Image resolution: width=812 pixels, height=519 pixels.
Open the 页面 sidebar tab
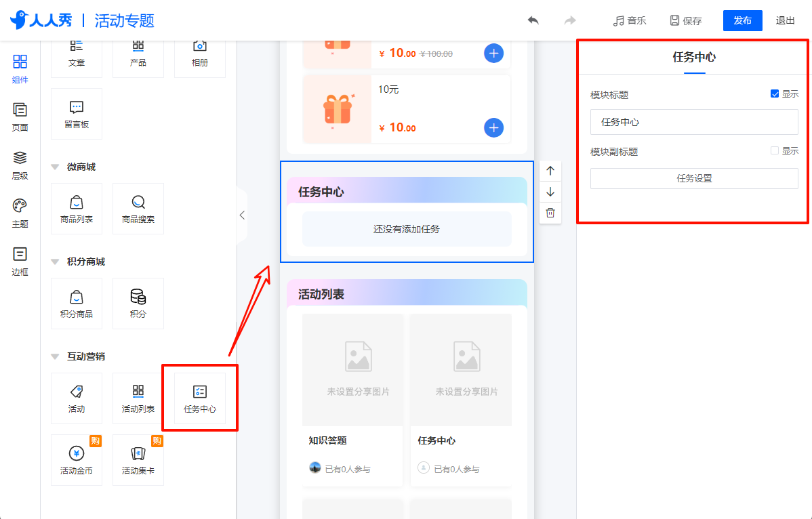click(x=20, y=117)
